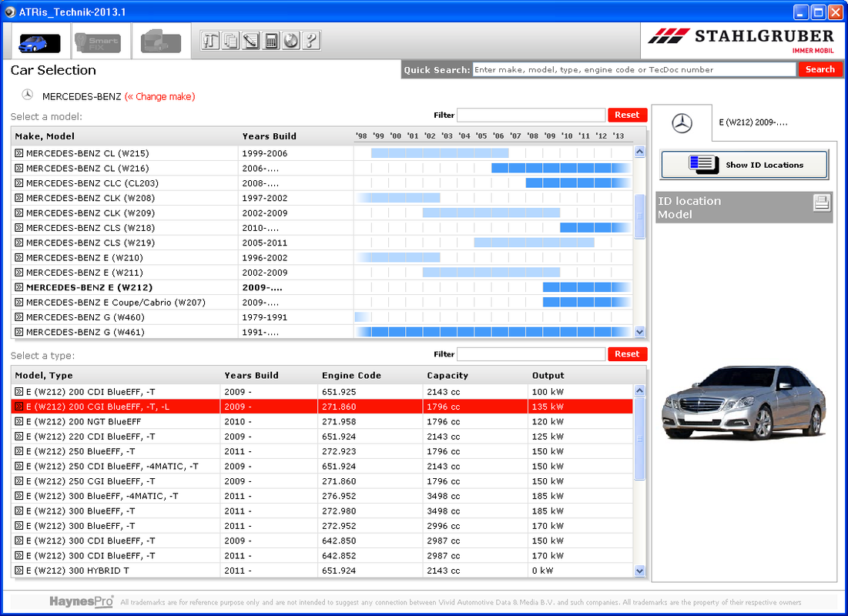Select E (W212) 300 BlueEFF with engine 272.952
Image resolution: width=848 pixels, height=616 pixels.
pos(322,526)
